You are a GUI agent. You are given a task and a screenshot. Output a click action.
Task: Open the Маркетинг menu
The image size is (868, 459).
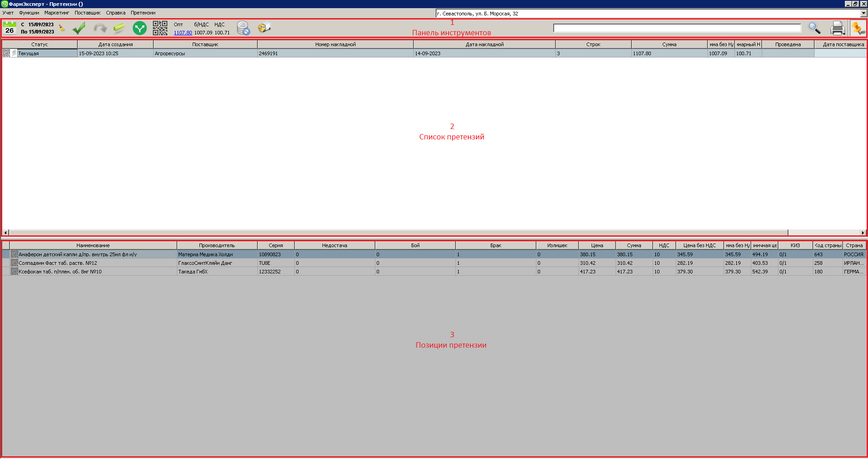point(57,13)
